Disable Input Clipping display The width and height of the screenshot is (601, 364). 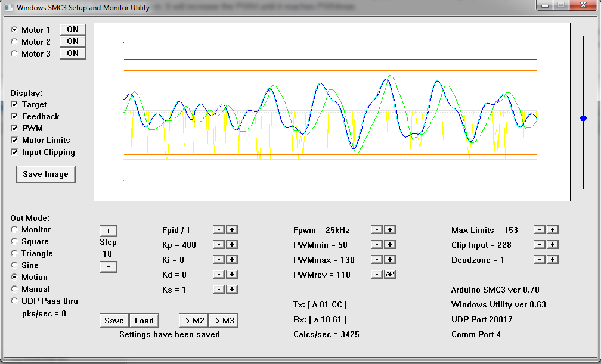point(14,152)
